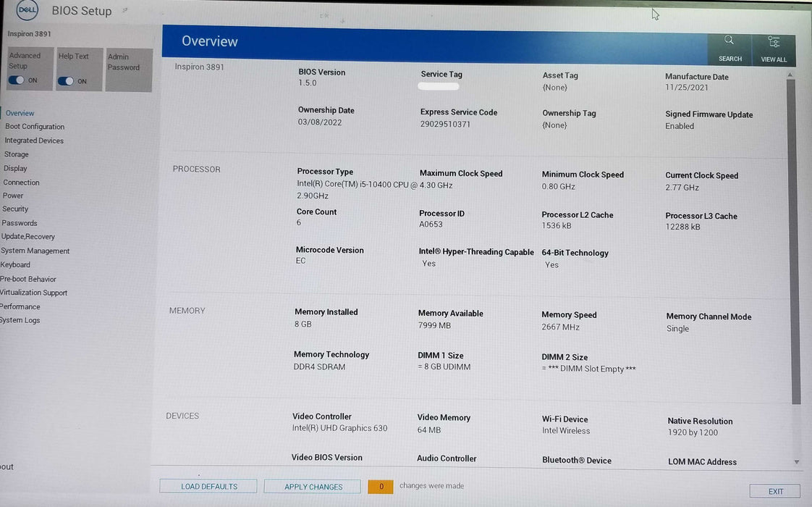Click Microcode Version value EC
The image size is (812, 507).
point(300,261)
